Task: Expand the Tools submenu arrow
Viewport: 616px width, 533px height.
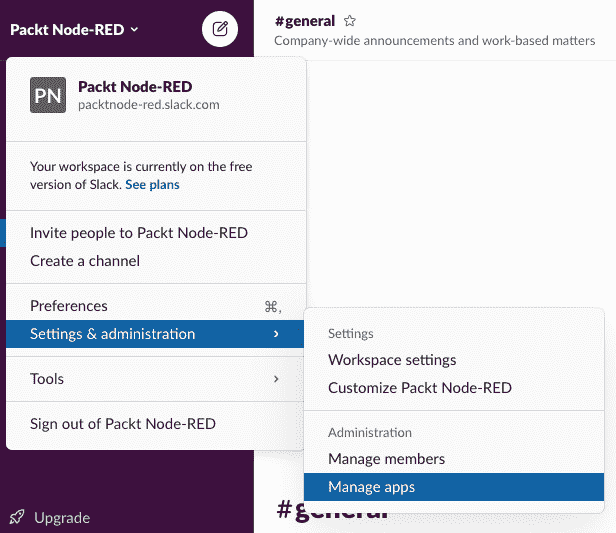Action: 276,379
